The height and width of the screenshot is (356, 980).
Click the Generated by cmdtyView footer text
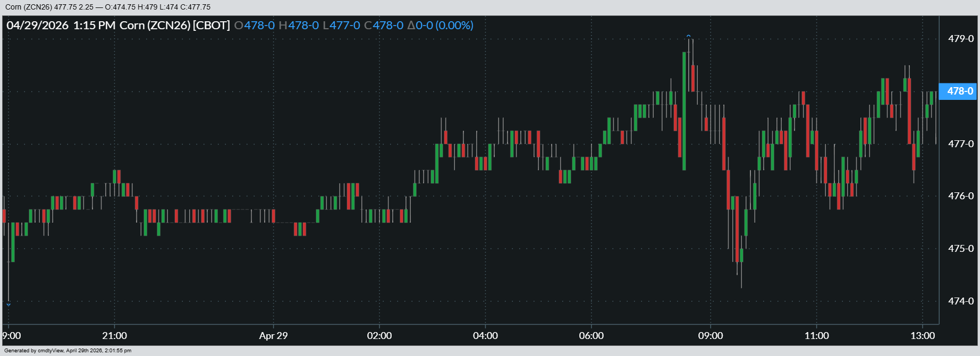coord(67,351)
